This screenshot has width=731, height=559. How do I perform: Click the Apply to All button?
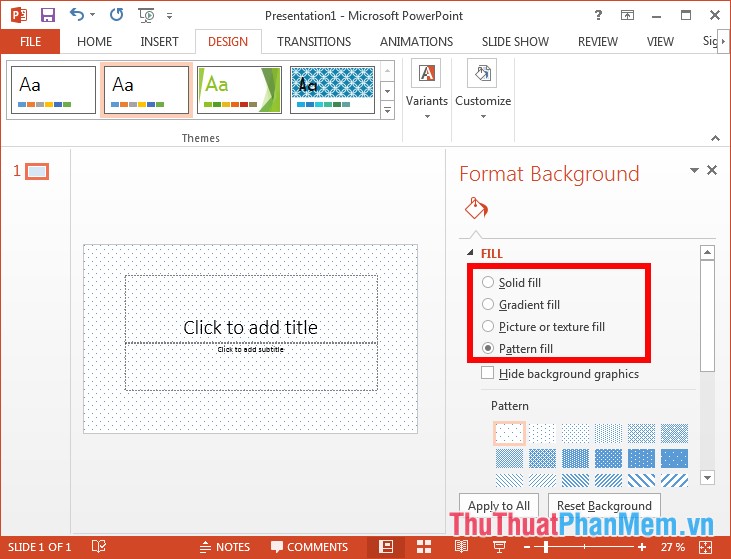pos(499,505)
